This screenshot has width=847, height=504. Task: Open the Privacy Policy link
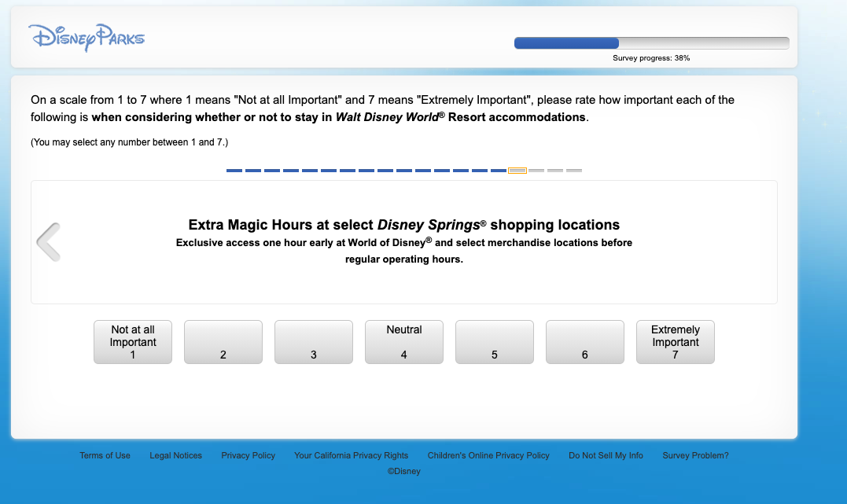[248, 455]
